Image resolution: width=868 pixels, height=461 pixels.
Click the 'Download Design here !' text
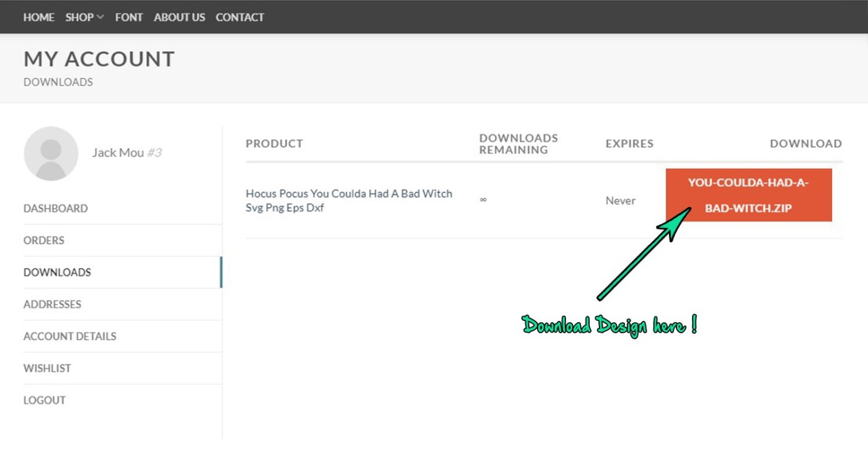point(609,325)
